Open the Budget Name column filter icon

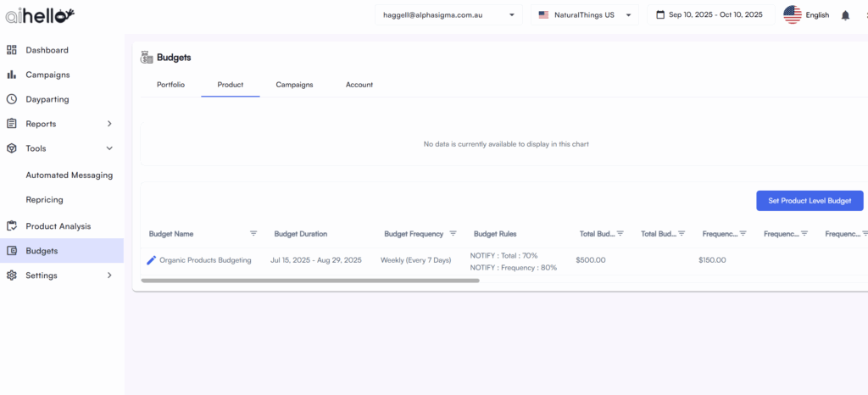(x=253, y=233)
